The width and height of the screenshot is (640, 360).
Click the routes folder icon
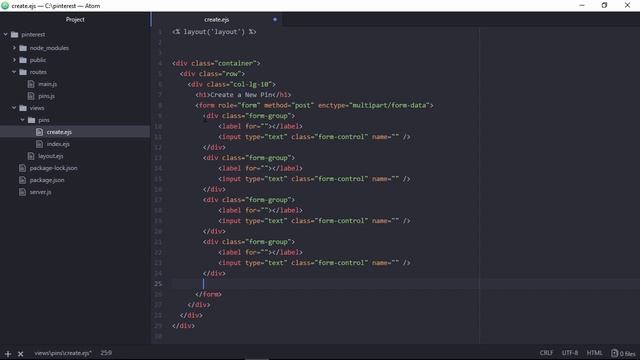click(x=23, y=72)
